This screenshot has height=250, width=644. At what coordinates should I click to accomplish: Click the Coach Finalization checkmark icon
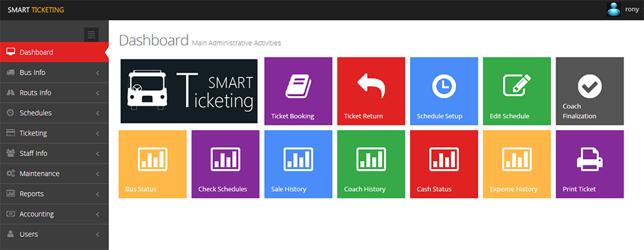click(x=589, y=86)
